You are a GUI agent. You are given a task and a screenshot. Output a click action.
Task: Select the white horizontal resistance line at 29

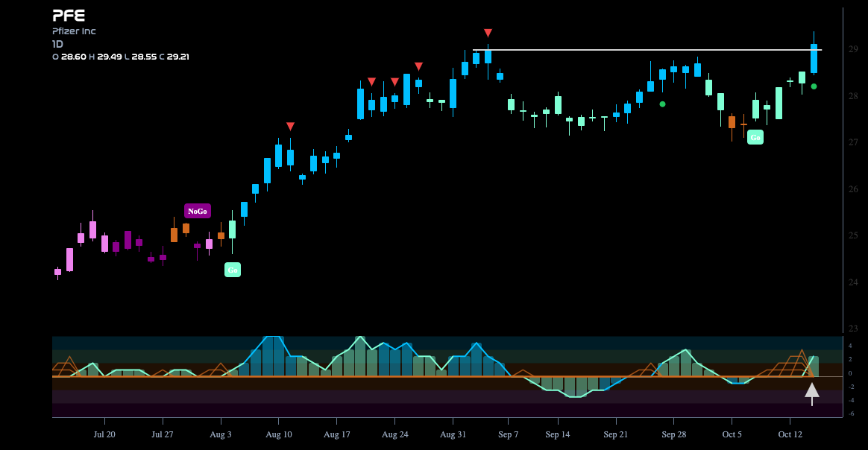[x=648, y=50]
